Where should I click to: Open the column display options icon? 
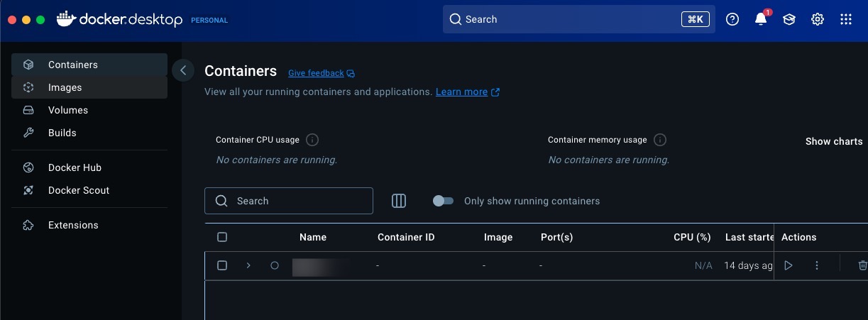pyautogui.click(x=399, y=201)
